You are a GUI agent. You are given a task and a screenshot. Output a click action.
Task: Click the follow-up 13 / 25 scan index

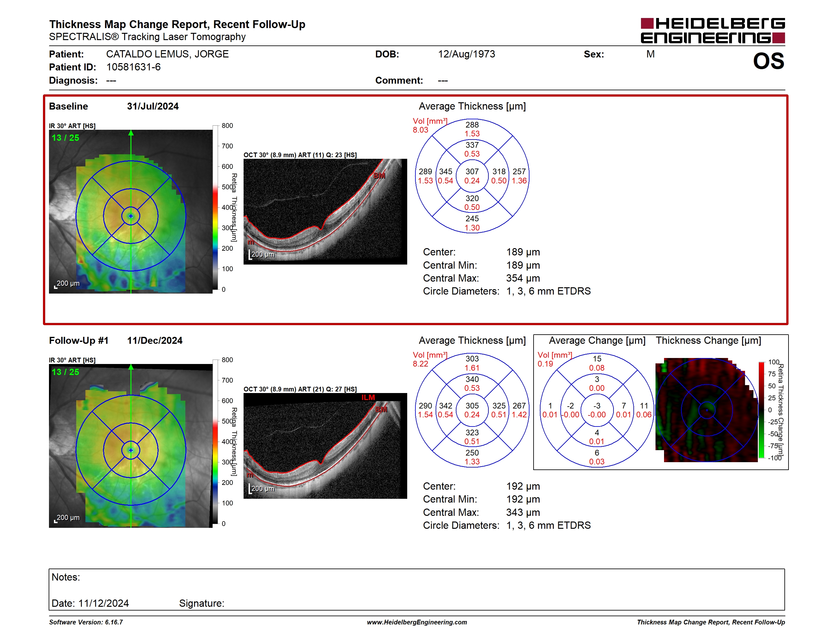(65, 372)
